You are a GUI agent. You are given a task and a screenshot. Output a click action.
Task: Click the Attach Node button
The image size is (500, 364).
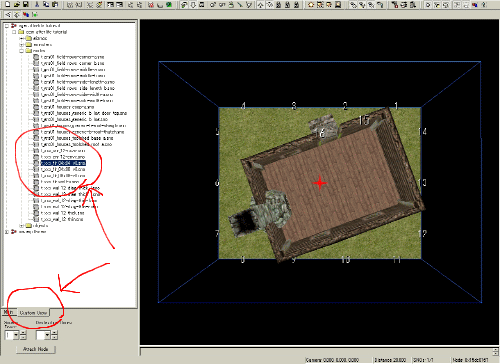click(x=36, y=349)
